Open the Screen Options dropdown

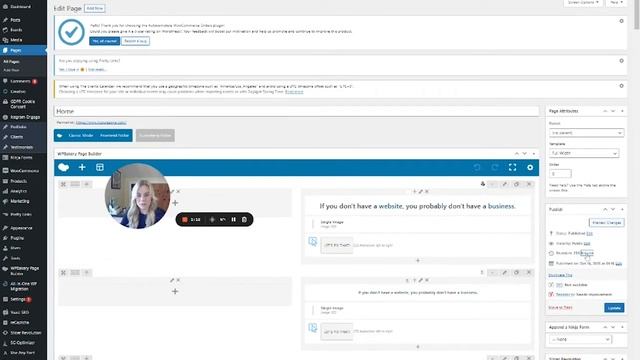click(x=583, y=2)
